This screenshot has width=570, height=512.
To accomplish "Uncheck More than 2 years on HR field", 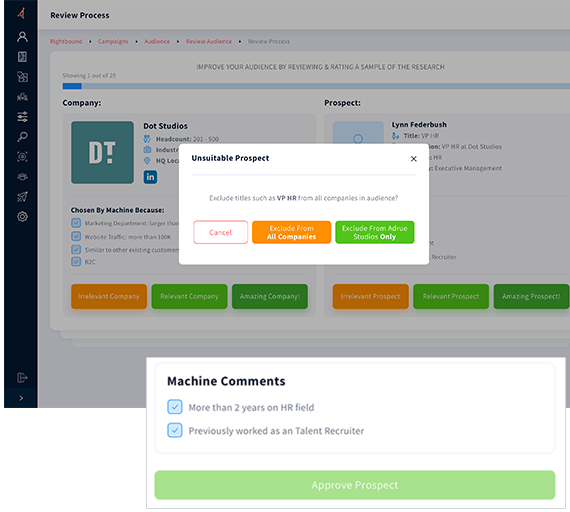I will point(175,407).
